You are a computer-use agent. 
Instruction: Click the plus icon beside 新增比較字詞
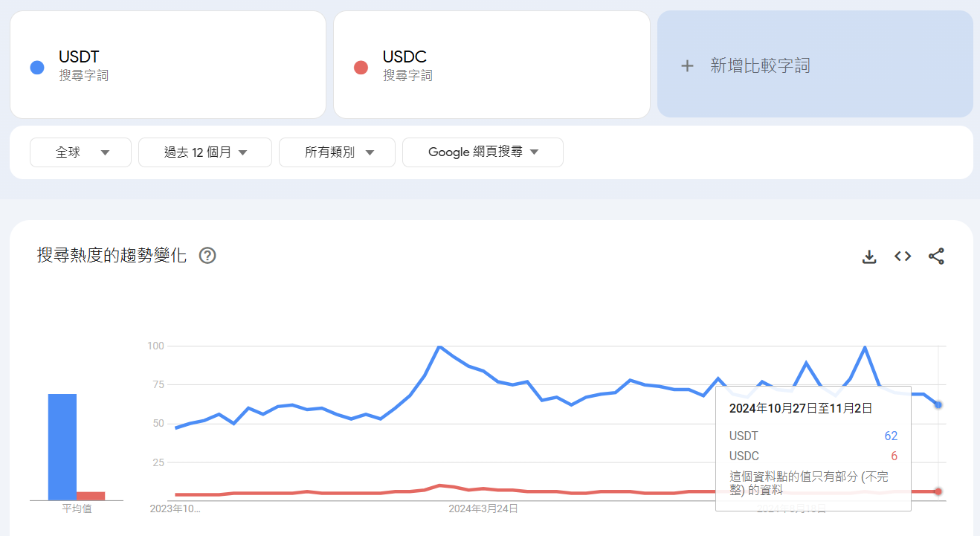tap(686, 65)
